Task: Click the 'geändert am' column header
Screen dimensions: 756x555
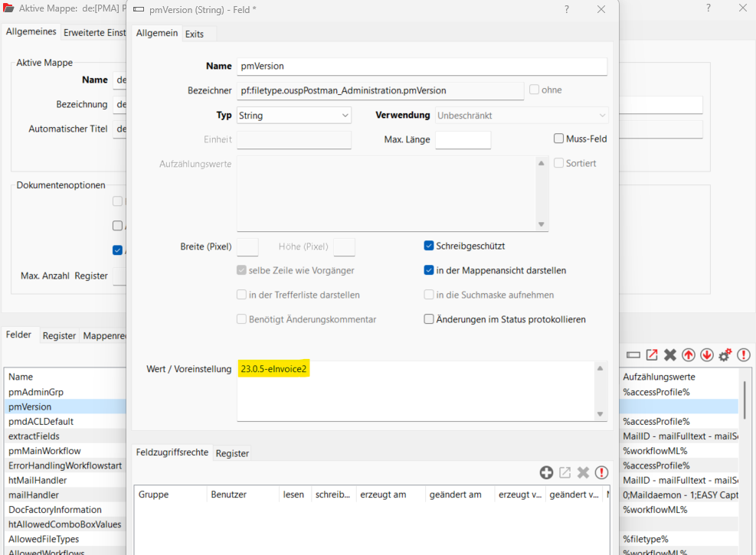Action: pos(460,495)
